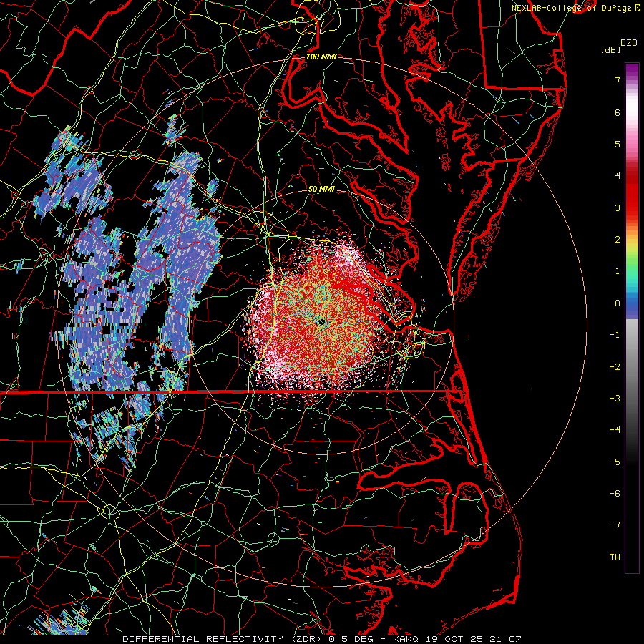Click the '-2' value on the color scale
Screen dimensions: 644x644
click(x=615, y=367)
